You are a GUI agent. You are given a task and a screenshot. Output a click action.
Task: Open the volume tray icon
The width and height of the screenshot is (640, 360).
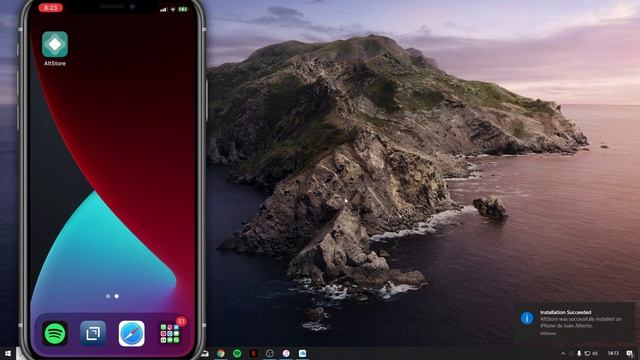coord(595,353)
